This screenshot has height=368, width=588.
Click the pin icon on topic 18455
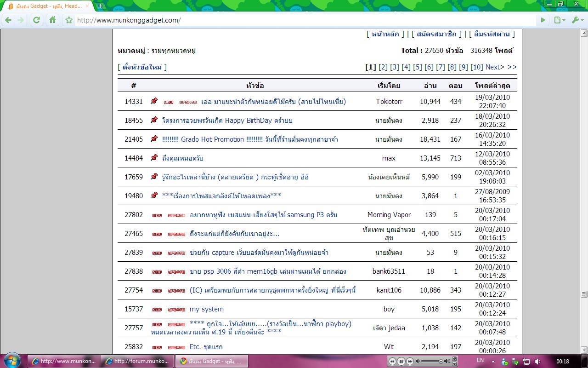[x=154, y=120]
